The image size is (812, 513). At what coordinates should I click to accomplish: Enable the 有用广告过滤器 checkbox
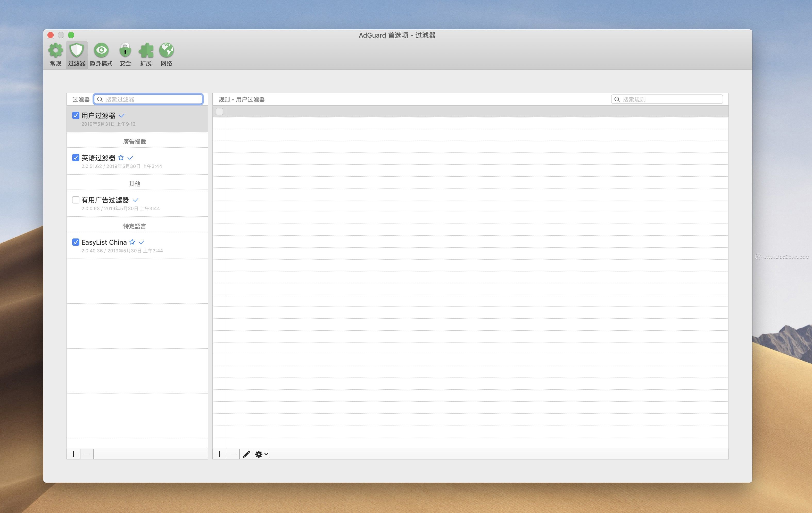pos(76,200)
